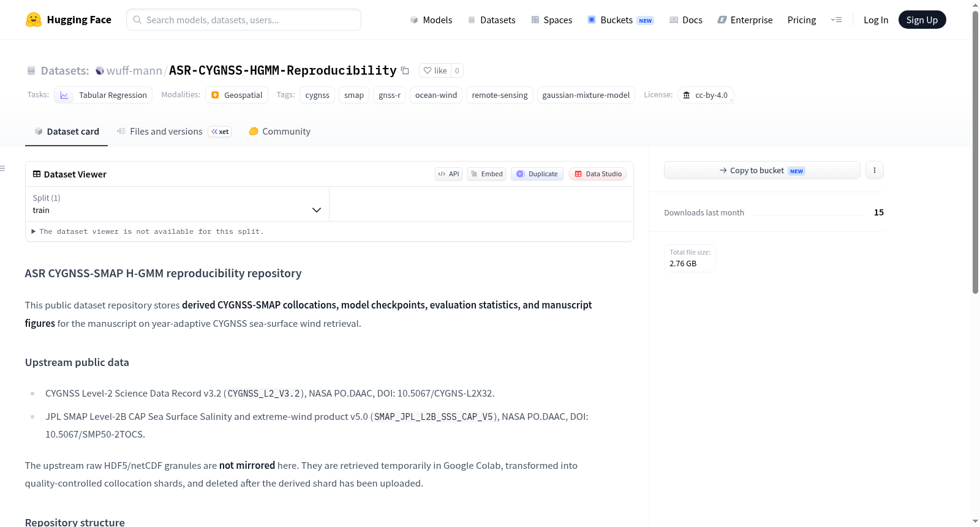Open the more options three-dot menu
The image size is (980, 527).
click(875, 170)
